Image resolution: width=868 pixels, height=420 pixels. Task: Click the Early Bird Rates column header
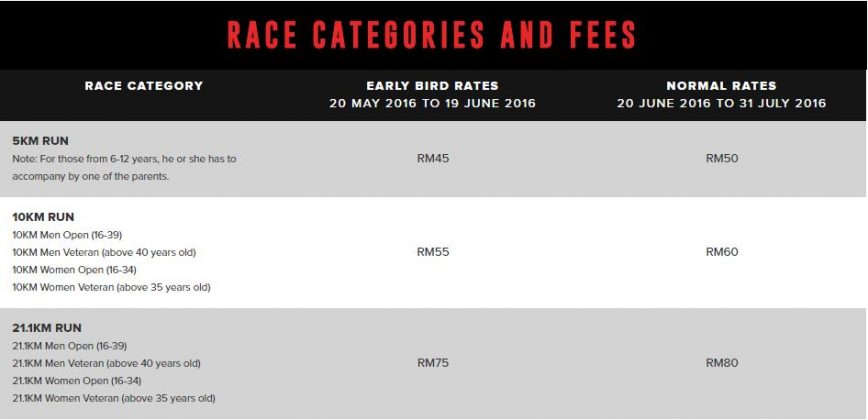(x=433, y=86)
